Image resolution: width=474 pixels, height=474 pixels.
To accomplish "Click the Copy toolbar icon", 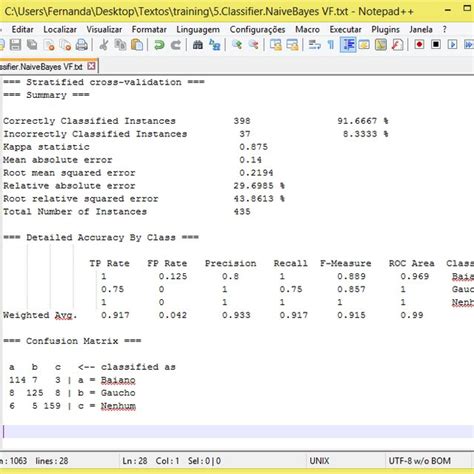I will [120, 45].
